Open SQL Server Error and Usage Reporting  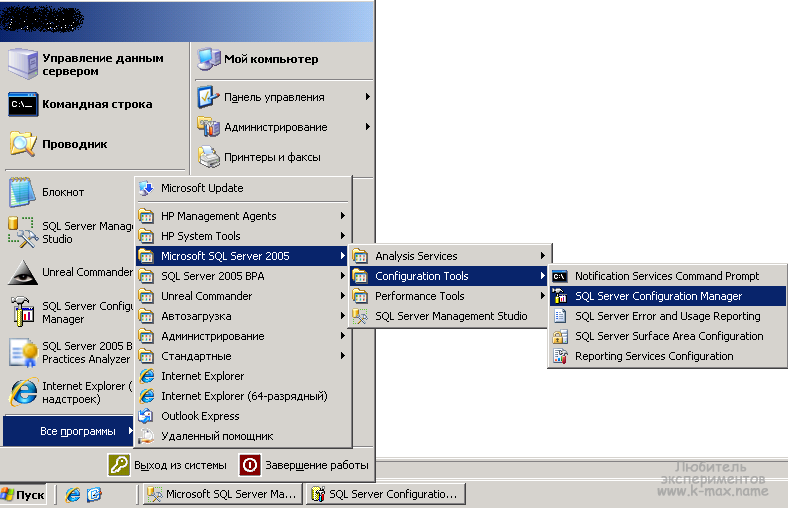point(667,316)
